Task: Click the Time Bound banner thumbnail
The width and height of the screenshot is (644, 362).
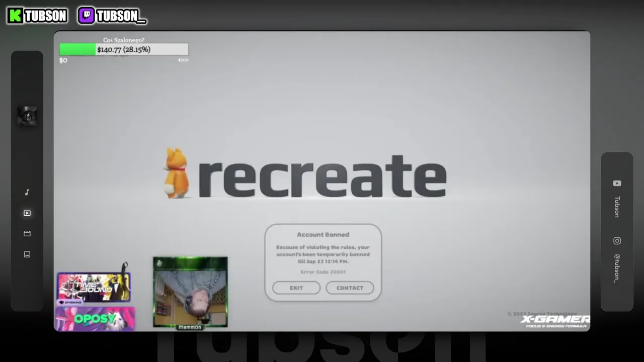Action: 94,287
